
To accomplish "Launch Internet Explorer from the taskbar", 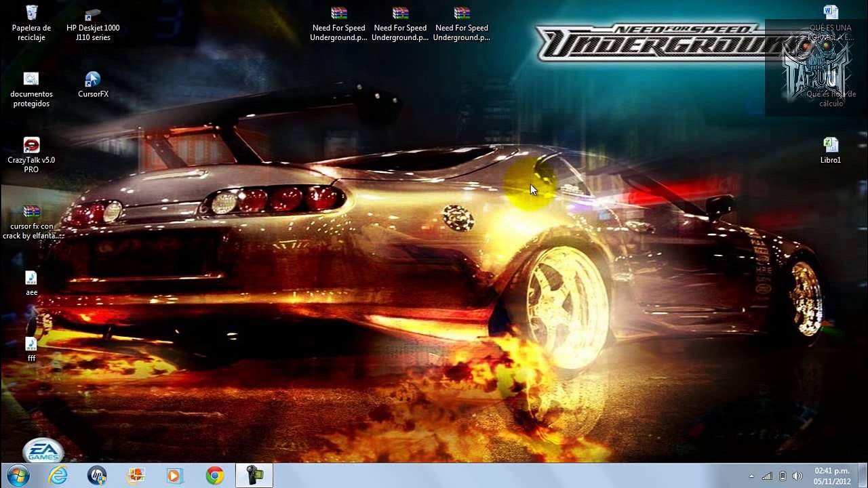I will click(58, 476).
